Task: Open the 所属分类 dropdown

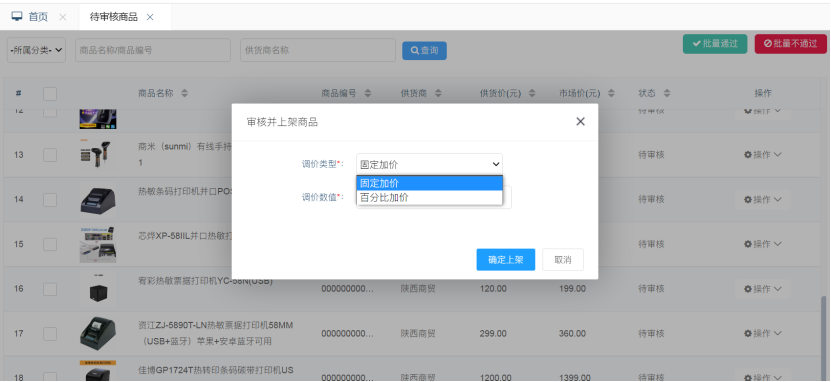Action: point(37,50)
